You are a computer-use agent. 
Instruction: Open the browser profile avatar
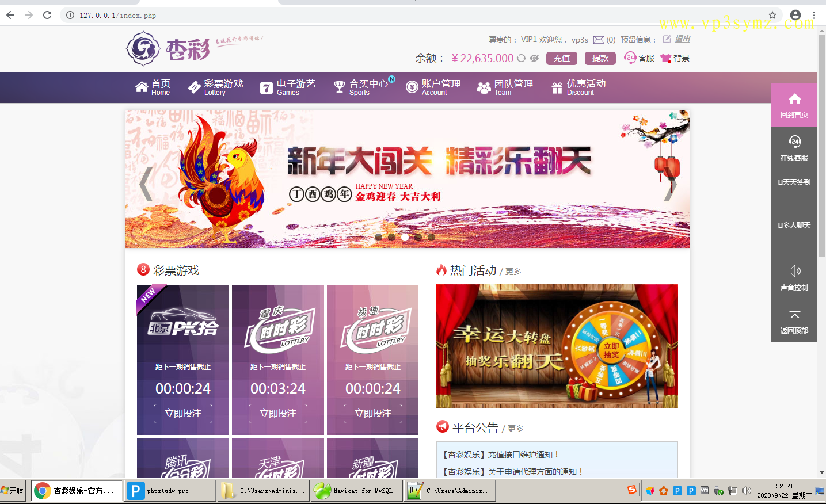(x=795, y=15)
